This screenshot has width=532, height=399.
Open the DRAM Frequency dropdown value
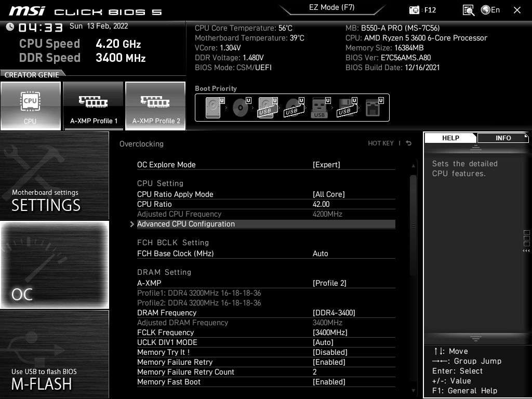(x=334, y=313)
